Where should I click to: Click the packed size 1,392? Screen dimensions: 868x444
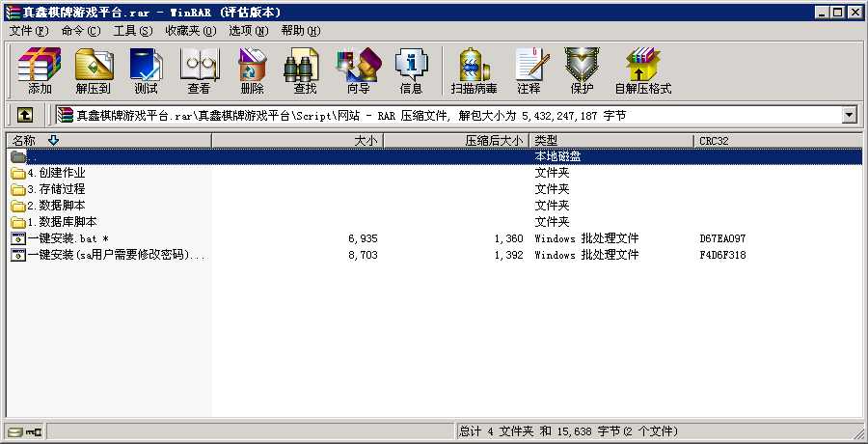click(508, 255)
